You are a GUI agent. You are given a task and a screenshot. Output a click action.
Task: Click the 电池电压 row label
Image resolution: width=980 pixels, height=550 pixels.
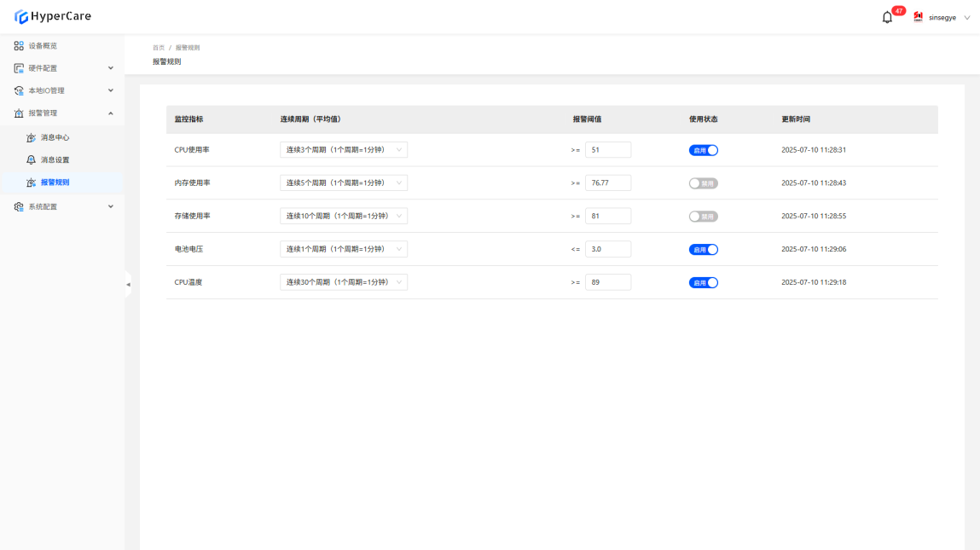click(x=188, y=249)
